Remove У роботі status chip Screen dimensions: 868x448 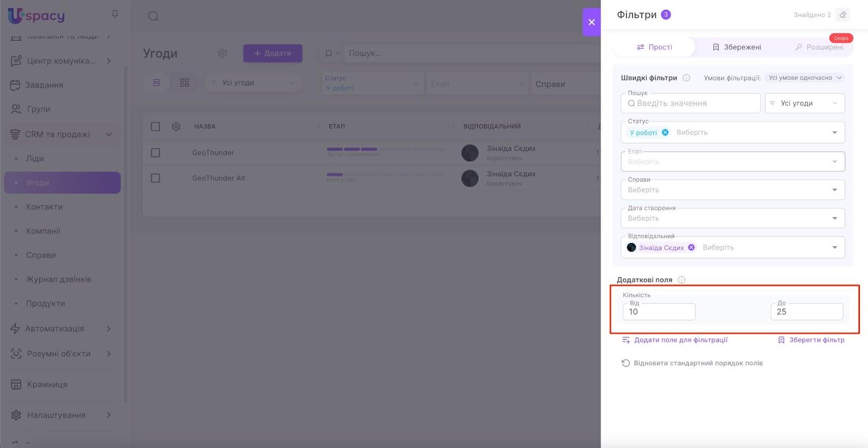[x=665, y=132]
